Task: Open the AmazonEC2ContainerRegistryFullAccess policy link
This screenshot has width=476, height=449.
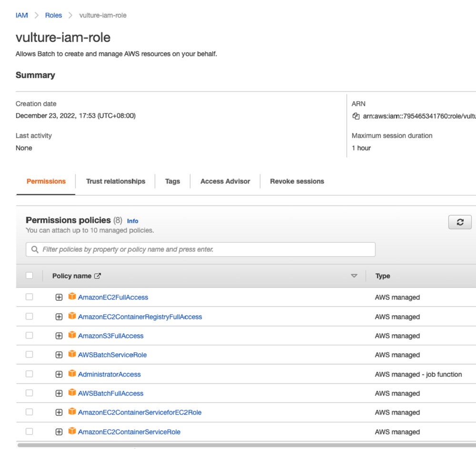Action: pyautogui.click(x=140, y=317)
